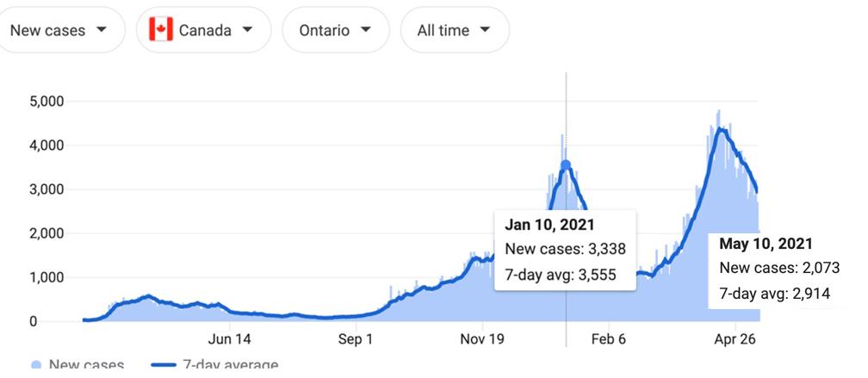Viewport: 868px width, 378px height.
Task: Click the Jun 14 axis label
Action: [x=230, y=339]
